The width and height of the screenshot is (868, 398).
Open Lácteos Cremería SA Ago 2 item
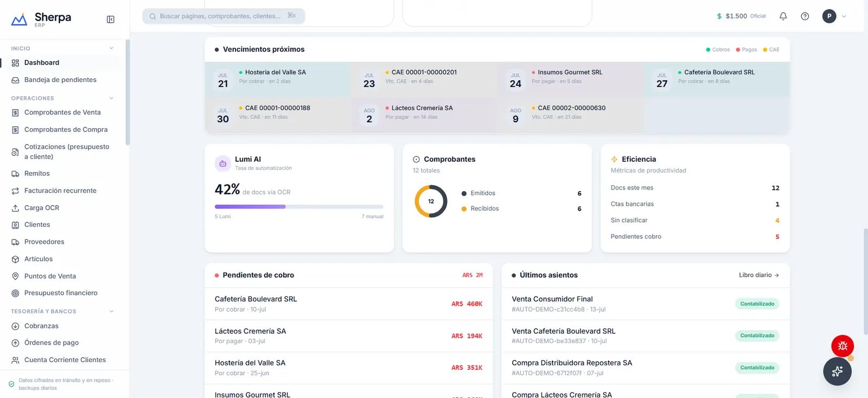(424, 115)
